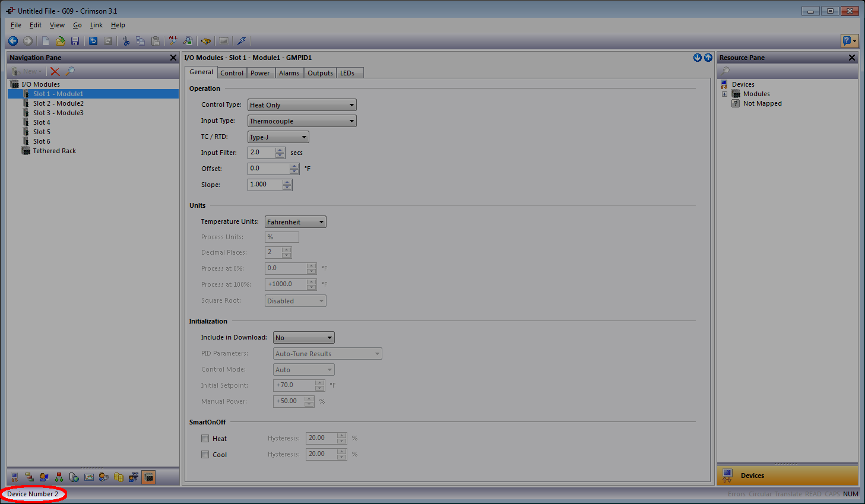Enable the Cool SmartOnOff checkbox
Viewport: 865px width, 504px height.
tap(205, 455)
